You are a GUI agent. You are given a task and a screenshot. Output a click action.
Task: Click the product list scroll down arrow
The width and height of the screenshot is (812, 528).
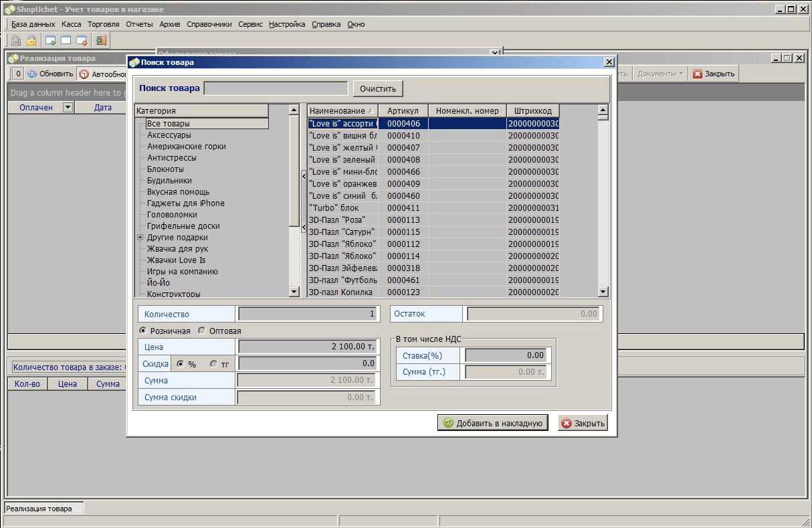coord(603,292)
